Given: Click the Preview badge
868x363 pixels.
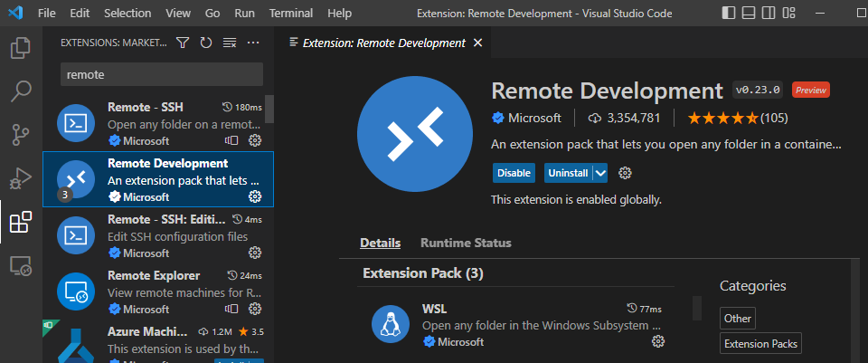Looking at the screenshot, I should (811, 90).
